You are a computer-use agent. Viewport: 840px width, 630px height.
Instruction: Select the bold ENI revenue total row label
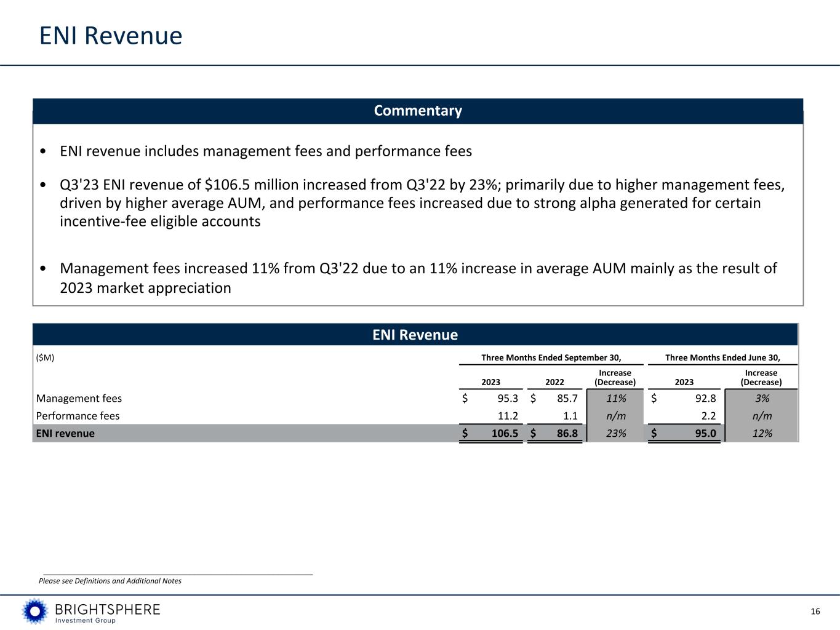[65, 433]
